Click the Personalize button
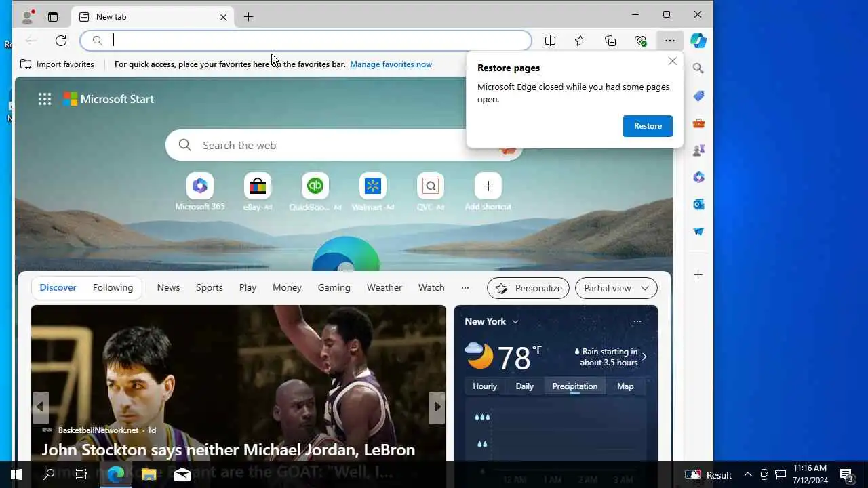Screen dimensions: 868x488 [x=528, y=288]
